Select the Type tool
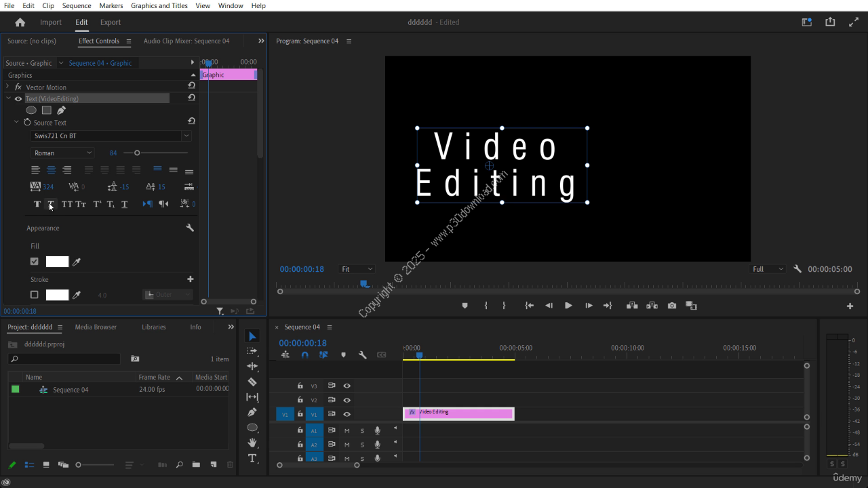This screenshot has height=488, width=868. click(x=252, y=459)
